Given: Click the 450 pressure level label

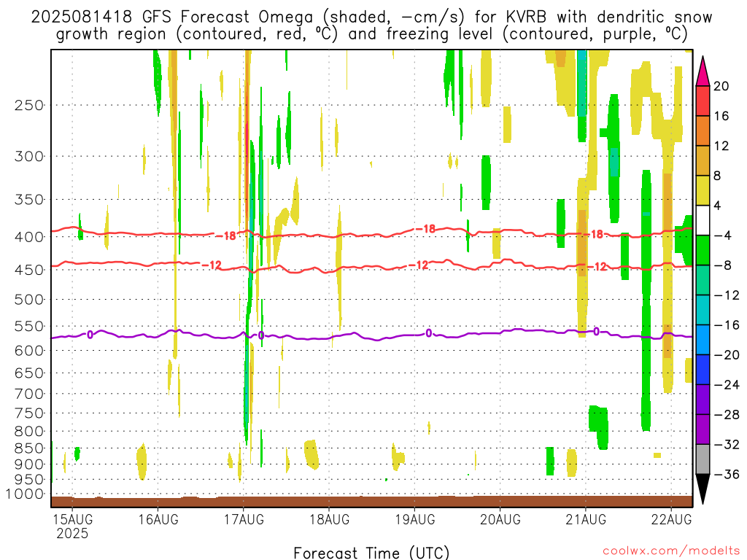Looking at the screenshot, I should pyautogui.click(x=29, y=270).
